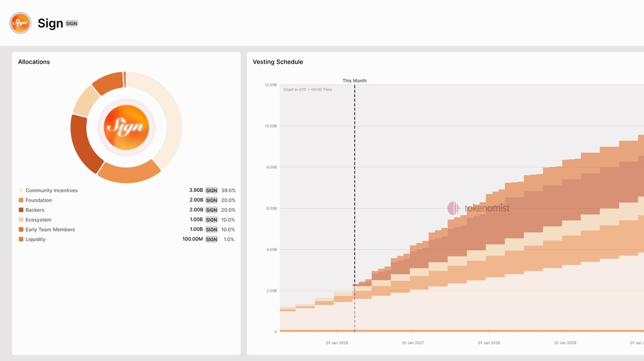Screen dimensions: 644x361
Task: Click the 6.00B y-axis label
Action: [271, 208]
